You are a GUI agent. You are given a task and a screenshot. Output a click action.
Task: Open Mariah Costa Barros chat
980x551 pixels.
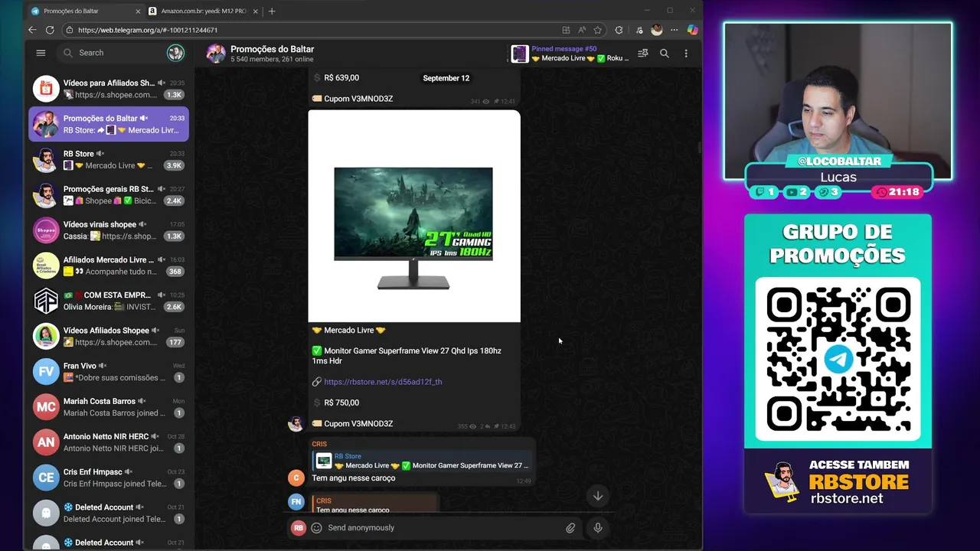109,406
